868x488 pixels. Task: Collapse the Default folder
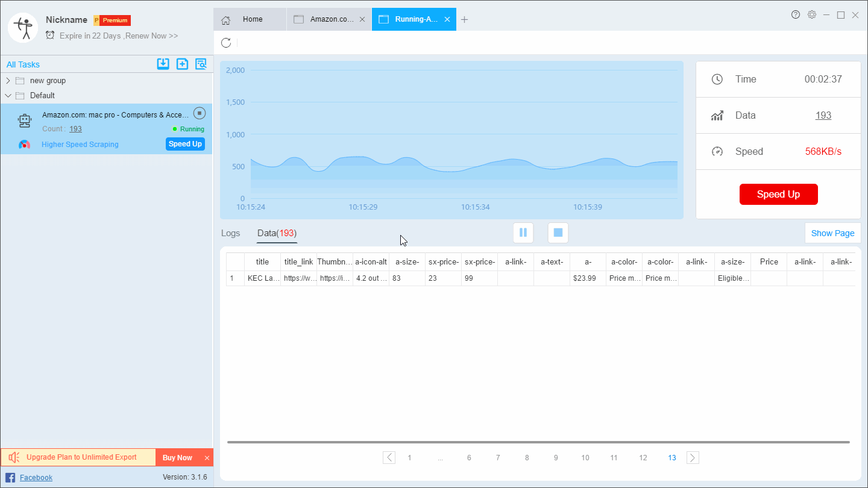point(8,95)
